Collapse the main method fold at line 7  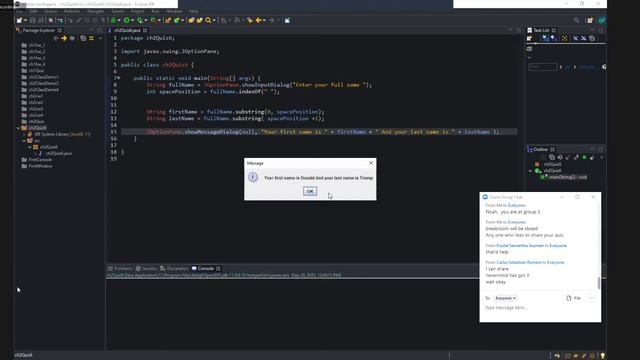click(x=118, y=78)
